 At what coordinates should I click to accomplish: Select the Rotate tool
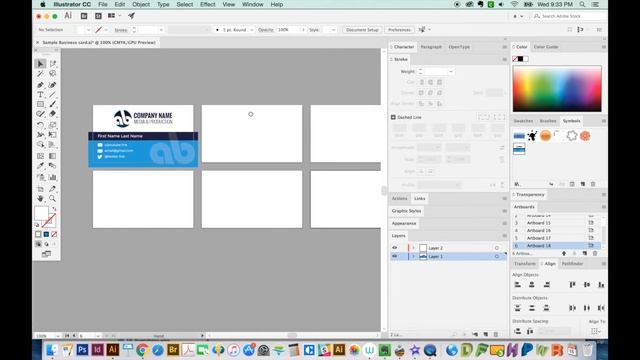(40, 125)
